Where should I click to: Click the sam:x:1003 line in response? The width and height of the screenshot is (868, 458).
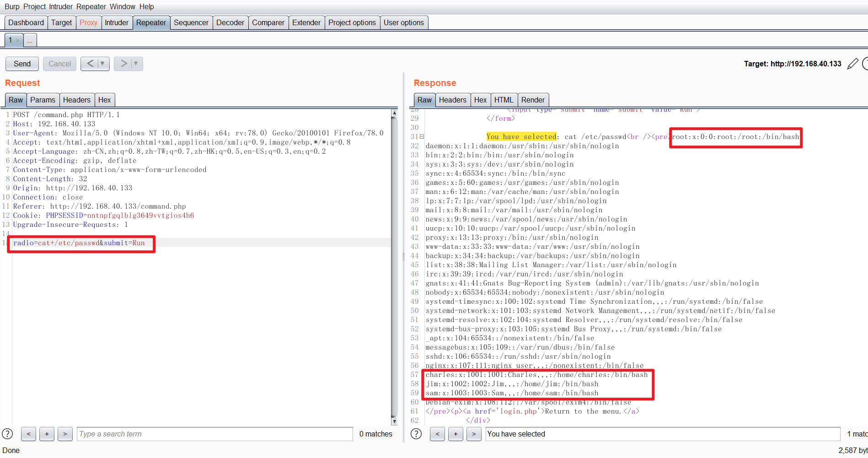pos(512,393)
